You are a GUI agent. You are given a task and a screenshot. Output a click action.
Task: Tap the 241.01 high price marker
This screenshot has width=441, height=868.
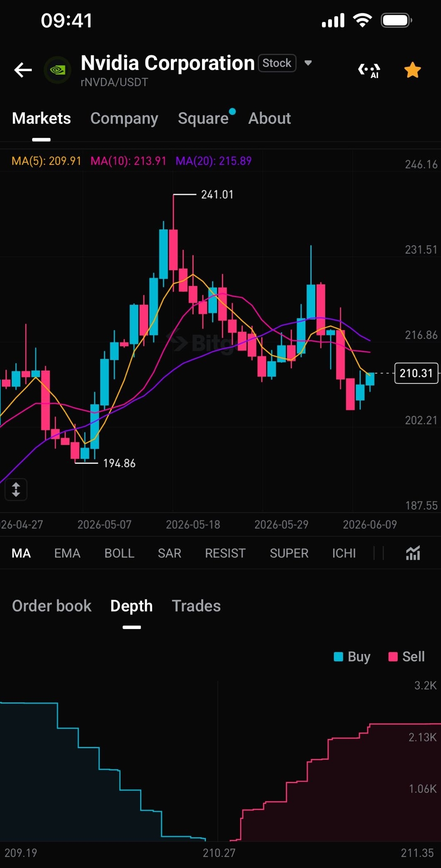coord(217,194)
